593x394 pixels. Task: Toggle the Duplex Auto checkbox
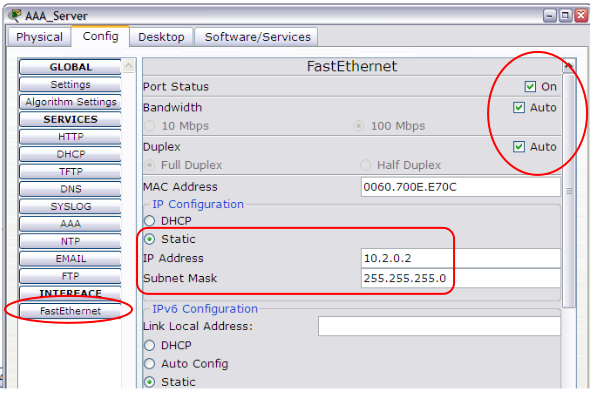[519, 147]
